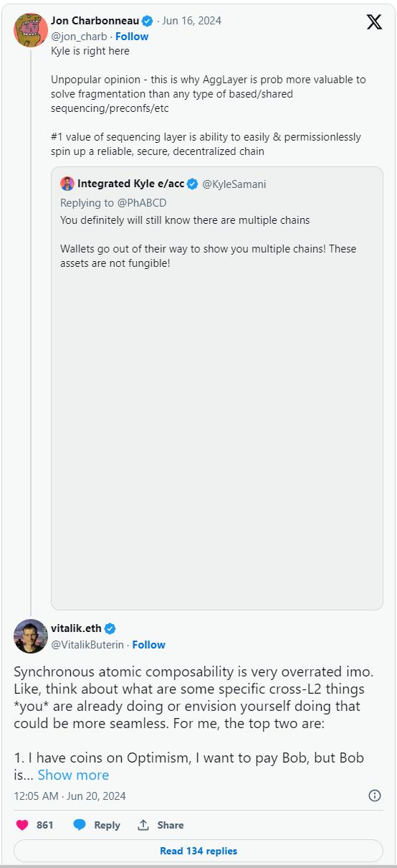Click Jon Charbonneau's verified badge

147,21
